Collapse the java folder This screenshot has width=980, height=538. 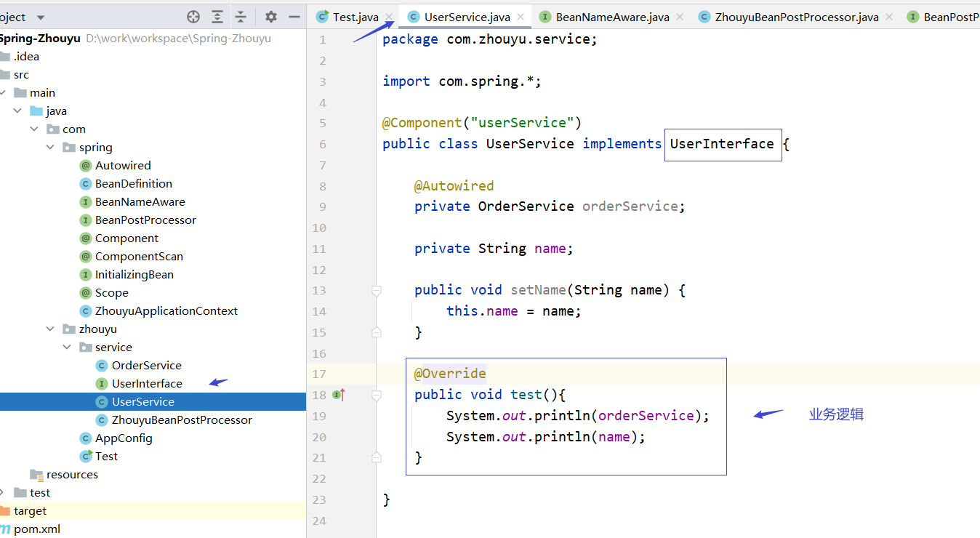tap(17, 111)
